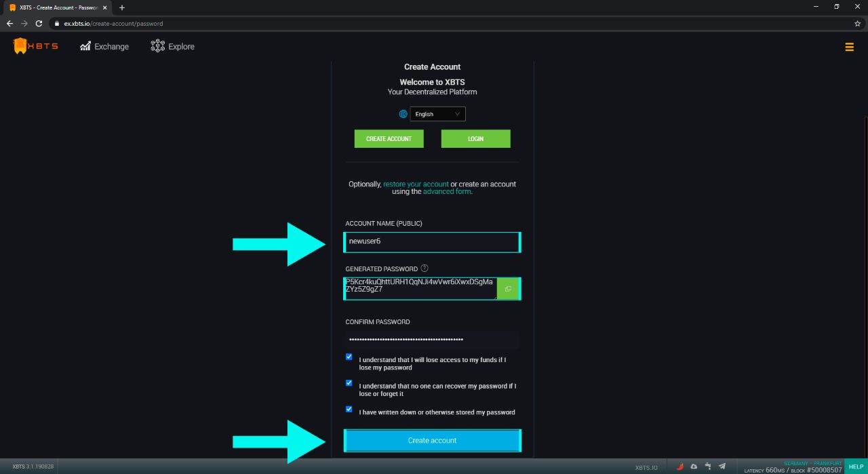
Task: Open the hamburger menu
Action: [849, 47]
